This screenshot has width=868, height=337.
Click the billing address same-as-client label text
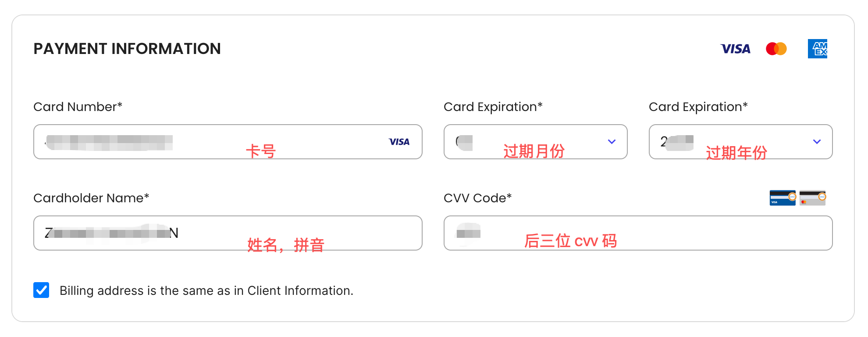click(206, 290)
